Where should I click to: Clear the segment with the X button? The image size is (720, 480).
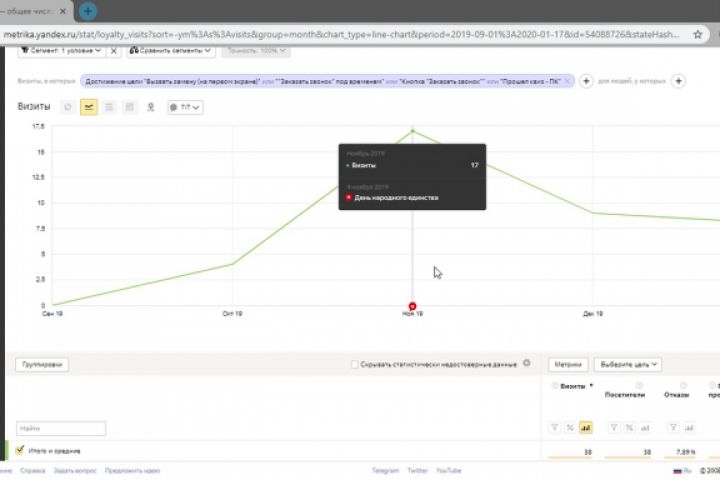click(114, 51)
